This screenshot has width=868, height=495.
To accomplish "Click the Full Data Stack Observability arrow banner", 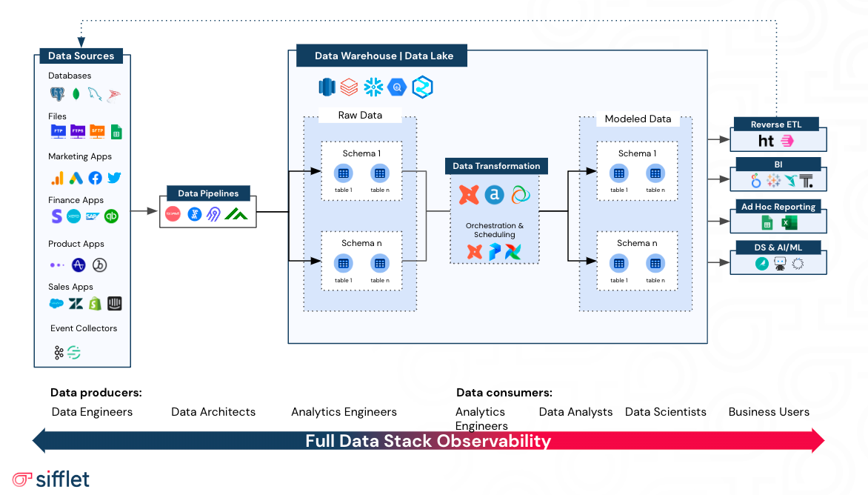I will pos(429,441).
